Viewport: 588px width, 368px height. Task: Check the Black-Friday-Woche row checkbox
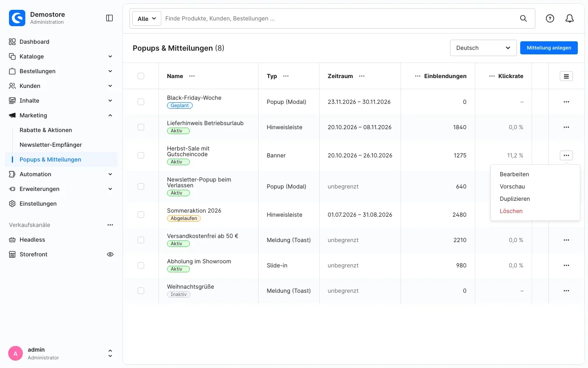(141, 102)
